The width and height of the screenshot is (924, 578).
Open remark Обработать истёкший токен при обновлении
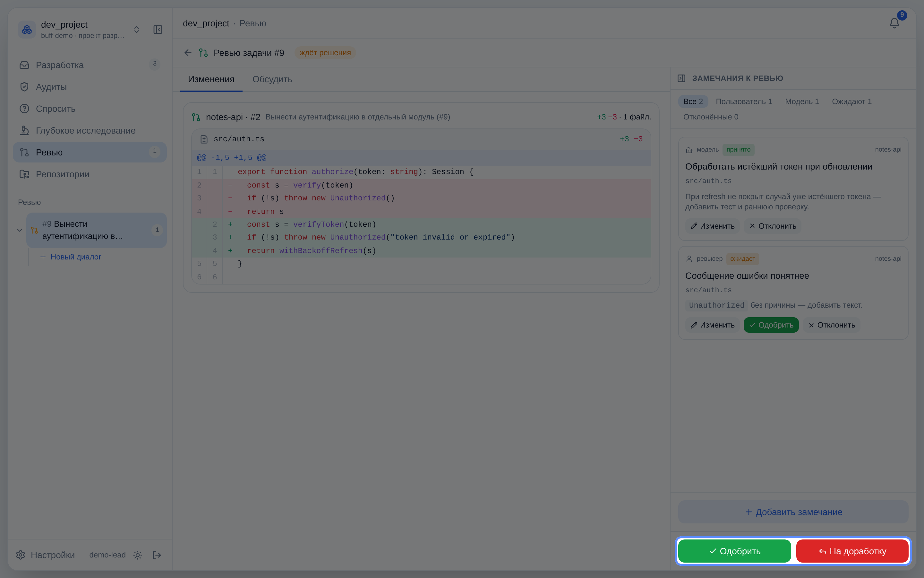click(x=779, y=167)
